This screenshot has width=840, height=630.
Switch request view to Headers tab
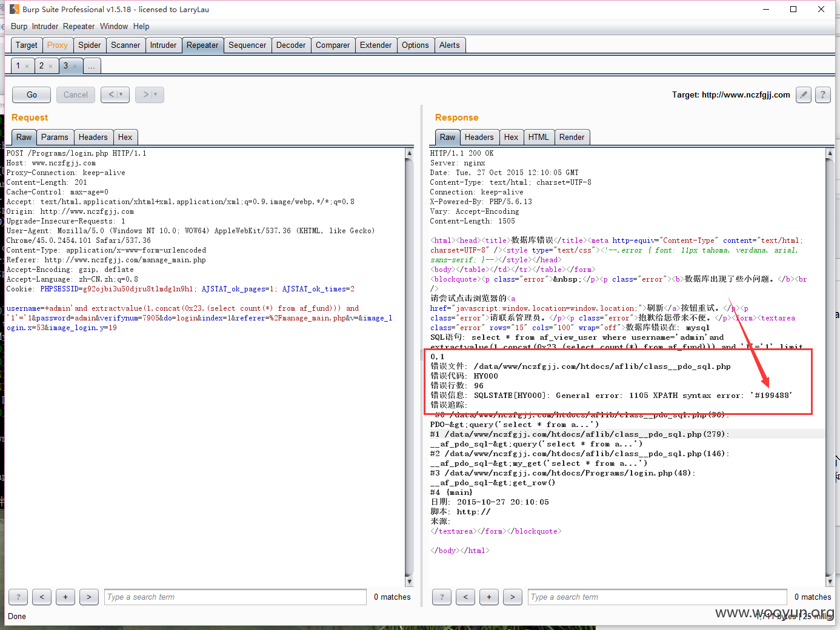pyautogui.click(x=93, y=137)
